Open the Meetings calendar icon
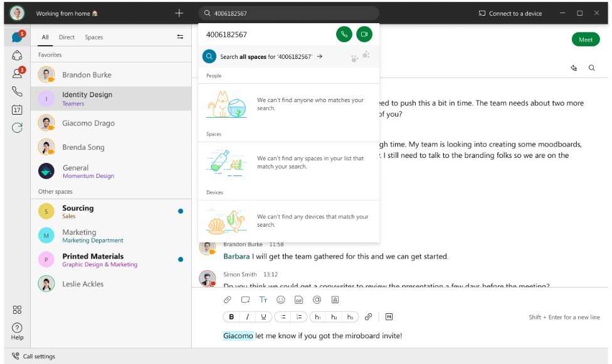Viewport: 612px width, 364px height. click(17, 110)
